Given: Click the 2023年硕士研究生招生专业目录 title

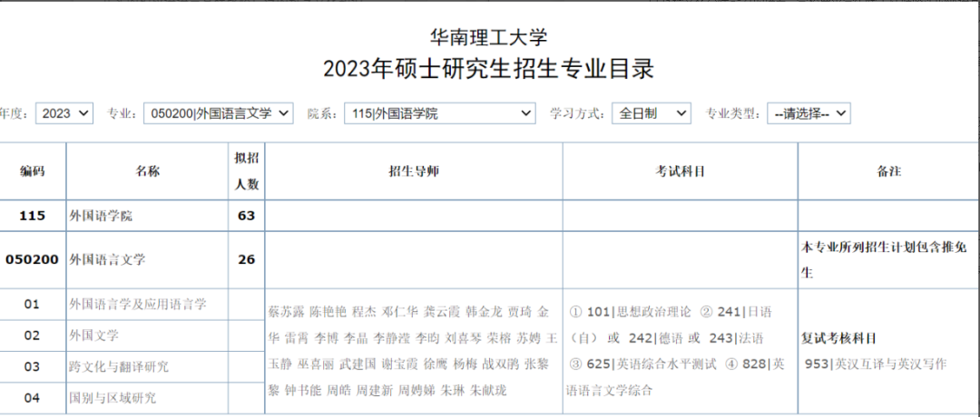Looking at the screenshot, I should click(489, 69).
